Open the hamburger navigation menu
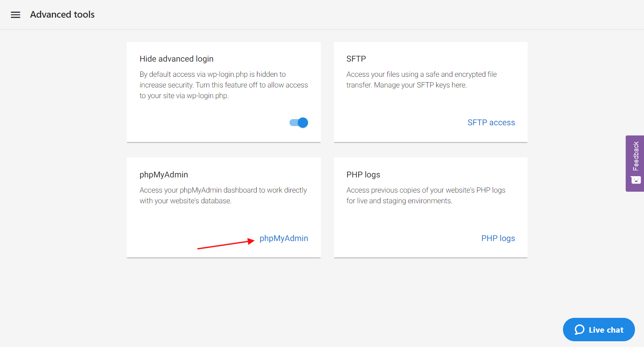The height and width of the screenshot is (347, 644). point(15,15)
